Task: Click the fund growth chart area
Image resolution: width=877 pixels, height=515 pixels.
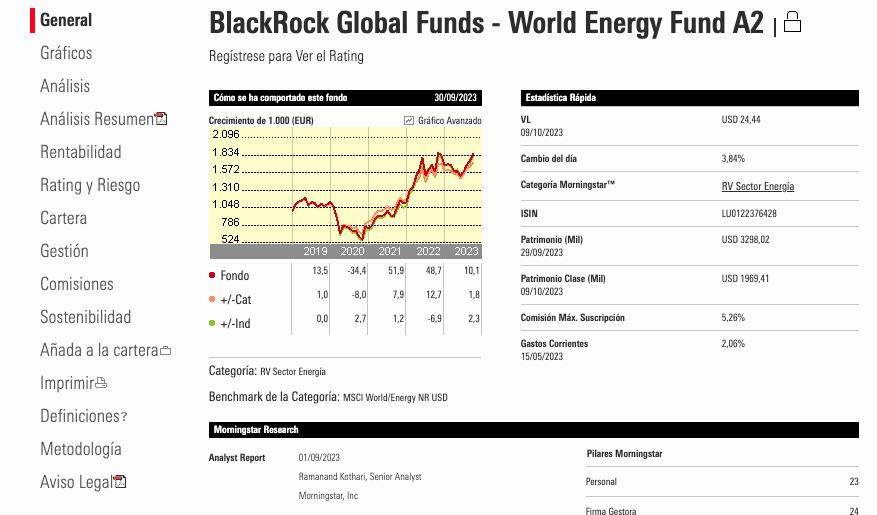Action: (x=345, y=193)
